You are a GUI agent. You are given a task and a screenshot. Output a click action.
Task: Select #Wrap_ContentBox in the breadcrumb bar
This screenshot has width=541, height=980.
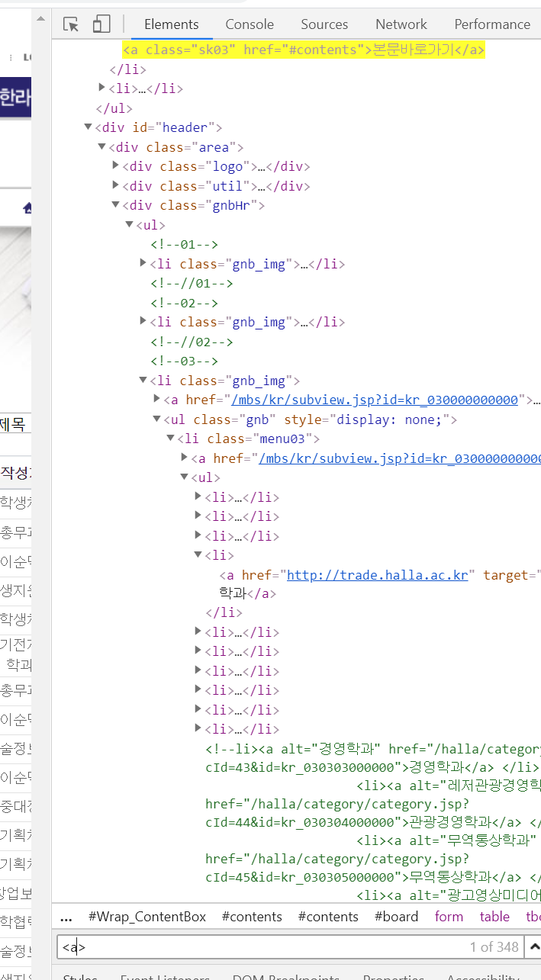(147, 917)
